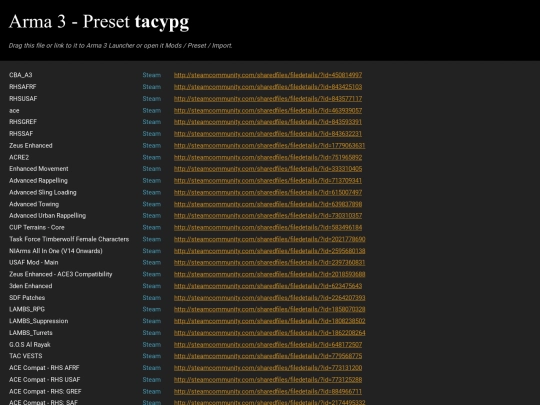
Task: Click the 'Advanced Rappelling' mod name
Action: [38, 180]
